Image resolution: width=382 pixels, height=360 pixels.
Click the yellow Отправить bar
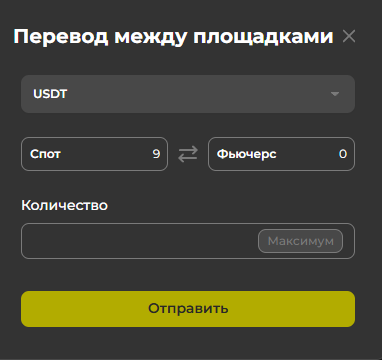coord(188,309)
